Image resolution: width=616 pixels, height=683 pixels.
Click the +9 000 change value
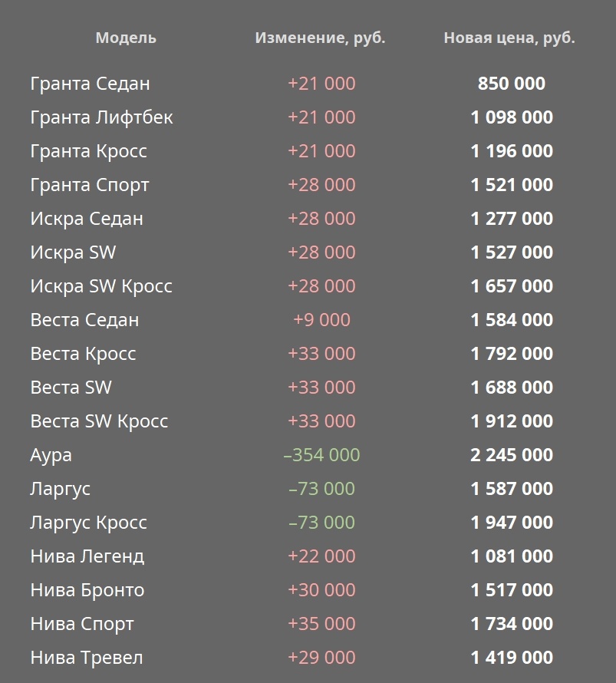click(x=321, y=320)
